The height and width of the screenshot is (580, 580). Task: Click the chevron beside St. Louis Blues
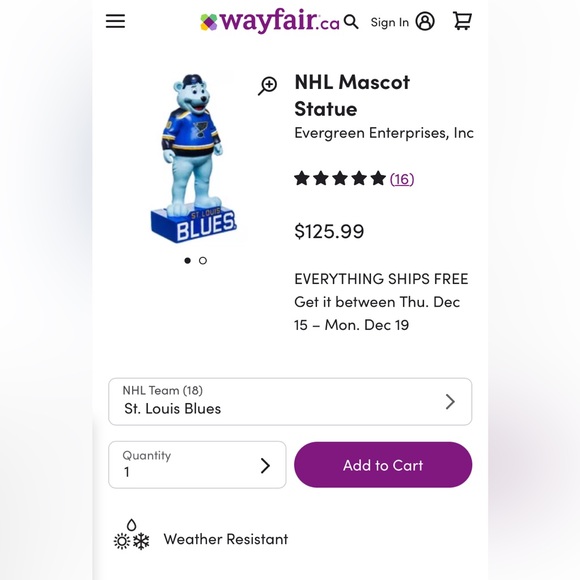pyautogui.click(x=450, y=402)
